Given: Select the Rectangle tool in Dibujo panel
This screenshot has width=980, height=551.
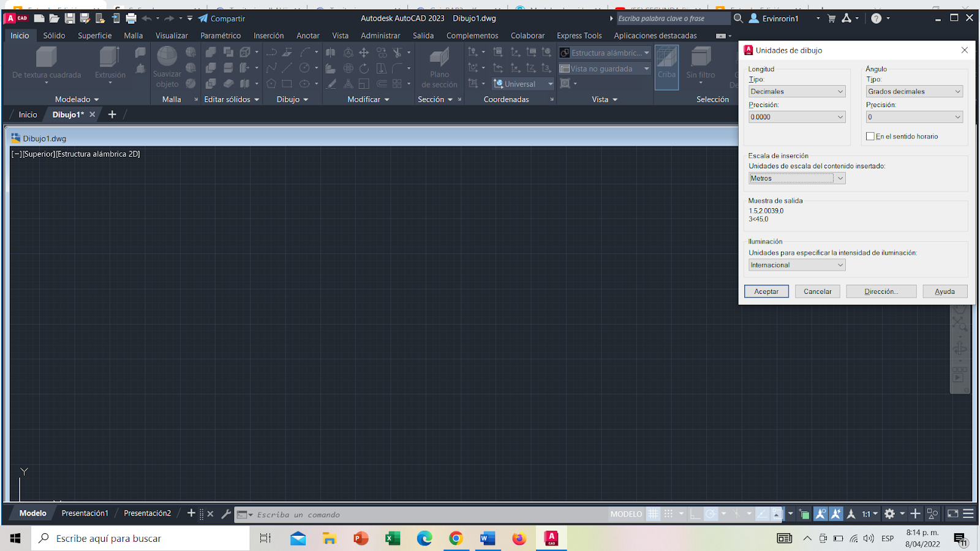Looking at the screenshot, I should [287, 83].
